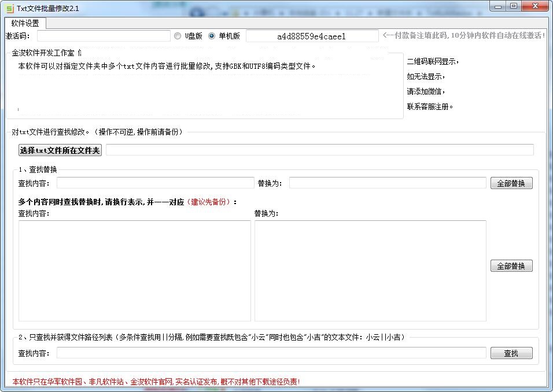Open the 软件设置 tab
553x392 pixels.
tap(25, 23)
